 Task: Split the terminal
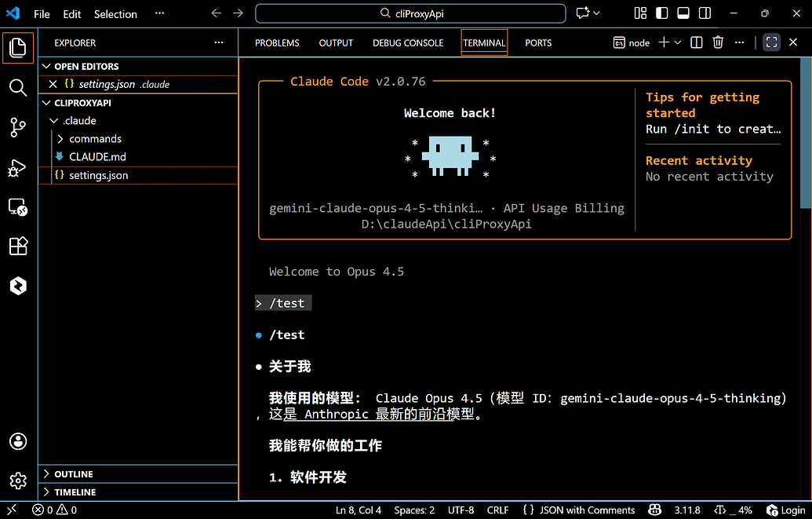pos(697,42)
